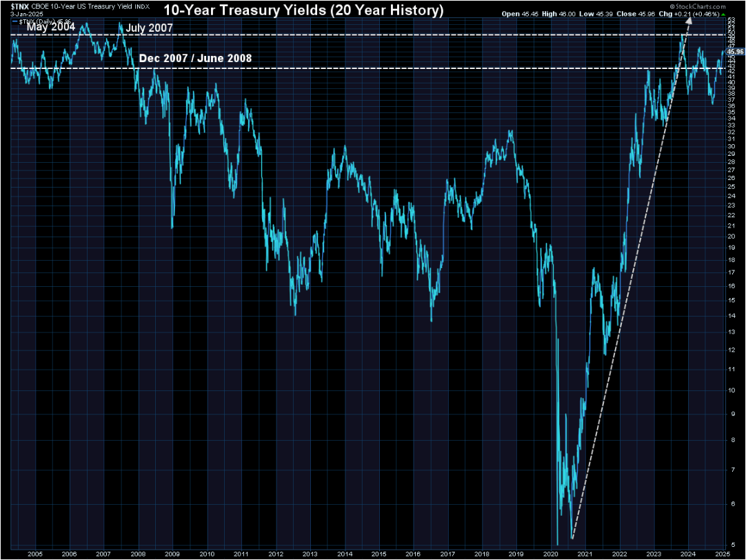Click the 45.96 last-price tag on y-axis

[734, 52]
